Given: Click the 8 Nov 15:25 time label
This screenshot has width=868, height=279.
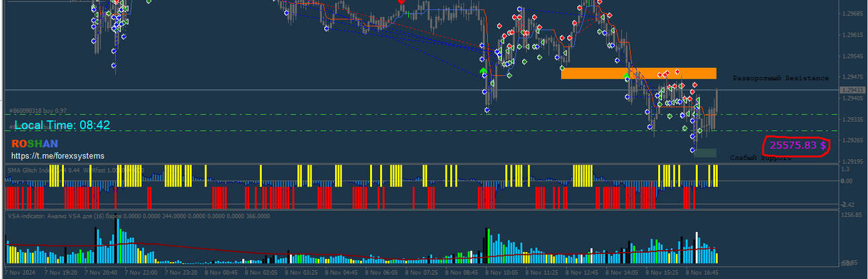Looking at the screenshot, I should (x=663, y=274).
